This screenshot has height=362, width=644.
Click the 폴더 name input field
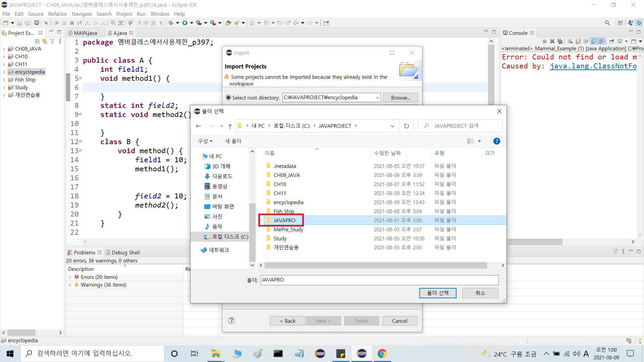[379, 280]
